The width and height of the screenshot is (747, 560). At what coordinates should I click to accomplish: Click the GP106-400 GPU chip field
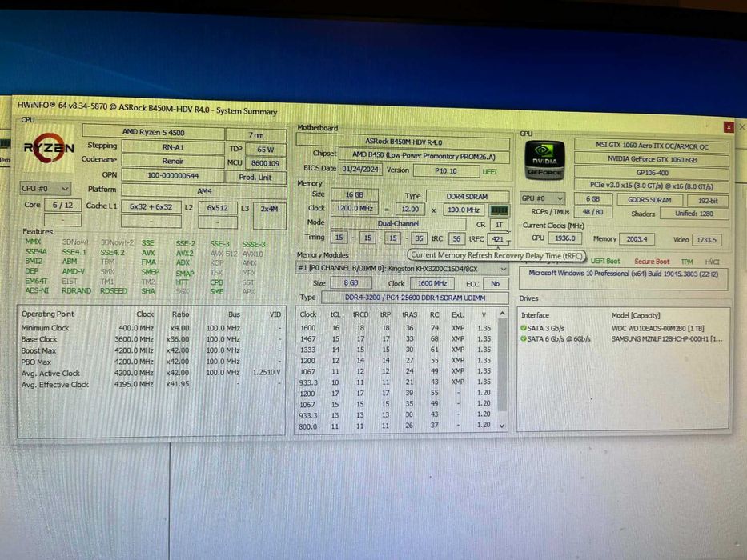coord(652,173)
